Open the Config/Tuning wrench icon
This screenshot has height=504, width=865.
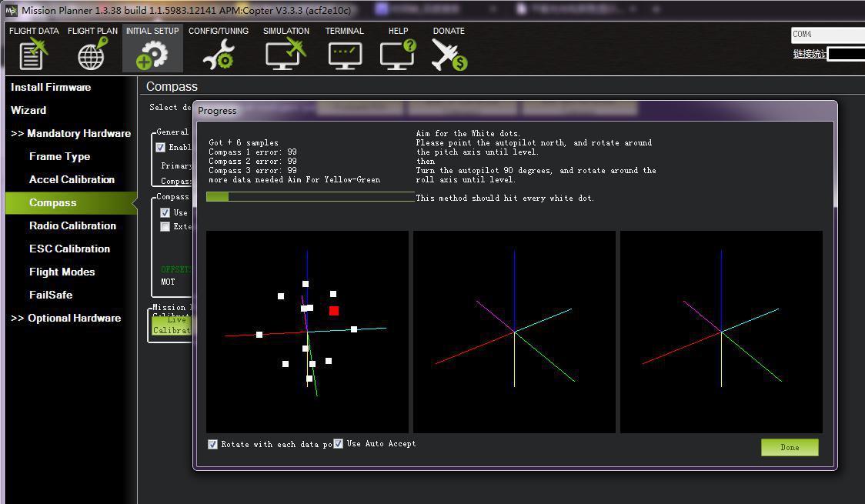(219, 55)
